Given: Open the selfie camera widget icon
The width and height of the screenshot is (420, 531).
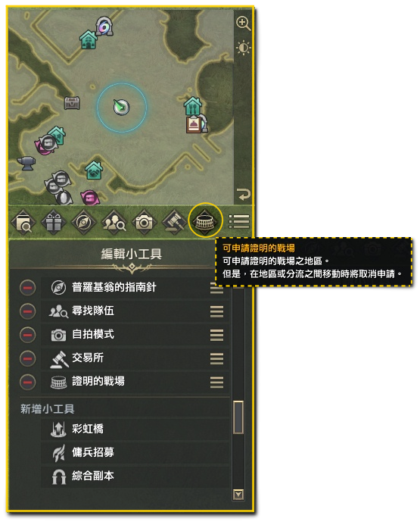Looking at the screenshot, I should coord(145,223).
